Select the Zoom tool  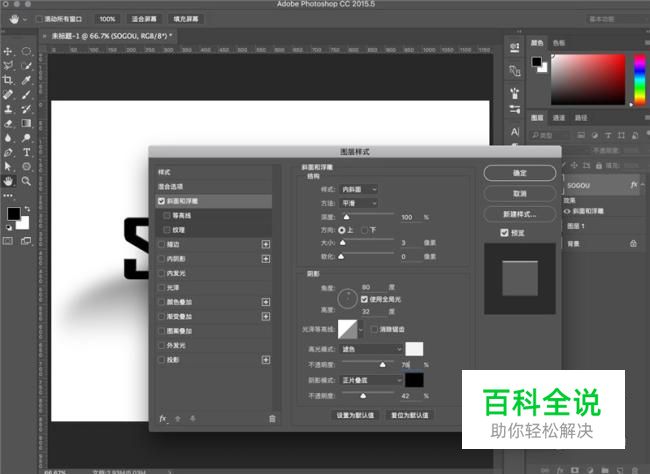(x=26, y=181)
